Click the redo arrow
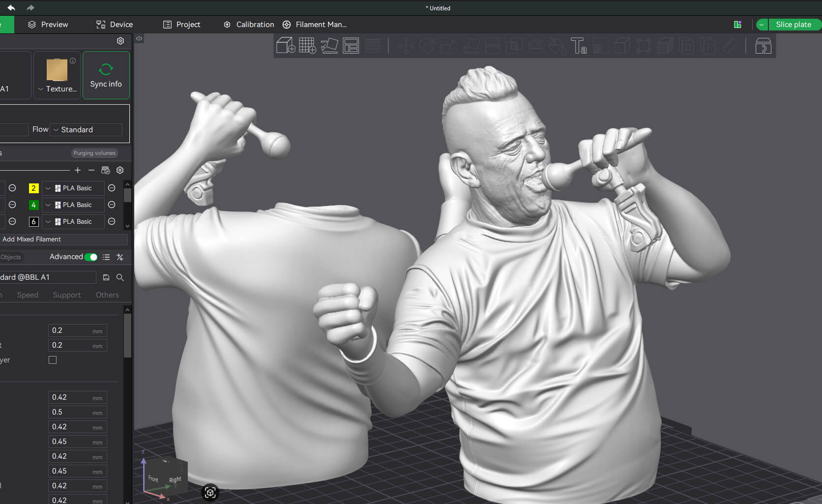Image resolution: width=822 pixels, height=504 pixels. [x=30, y=7]
